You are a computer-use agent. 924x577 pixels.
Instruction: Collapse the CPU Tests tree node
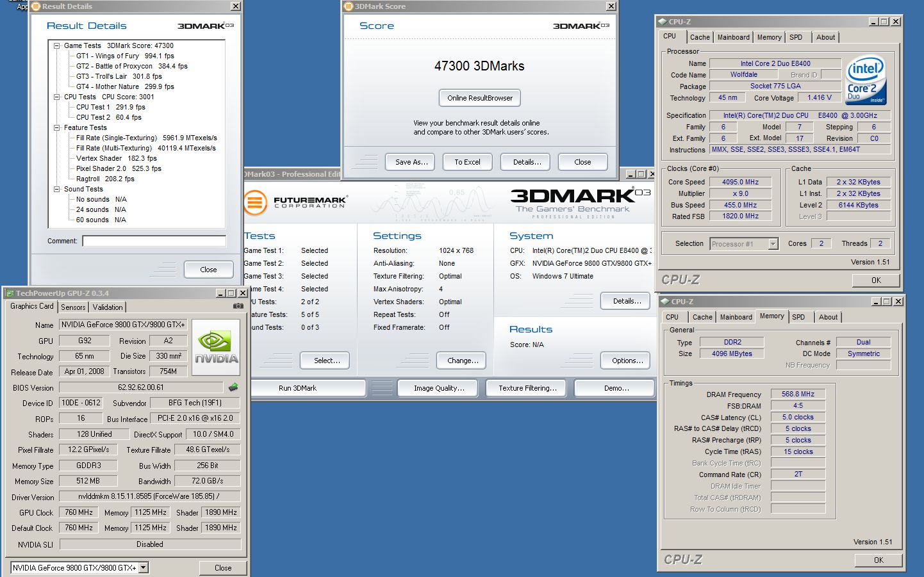click(x=56, y=97)
